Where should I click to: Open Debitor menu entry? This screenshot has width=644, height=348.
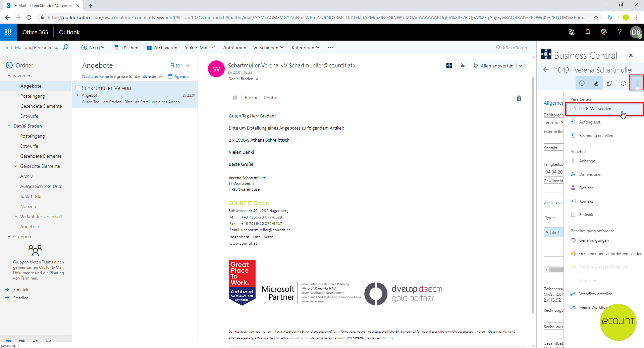click(604, 188)
